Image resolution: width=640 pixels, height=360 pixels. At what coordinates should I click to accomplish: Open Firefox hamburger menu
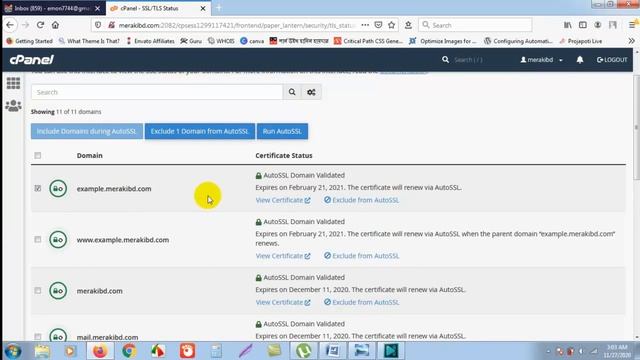632,25
